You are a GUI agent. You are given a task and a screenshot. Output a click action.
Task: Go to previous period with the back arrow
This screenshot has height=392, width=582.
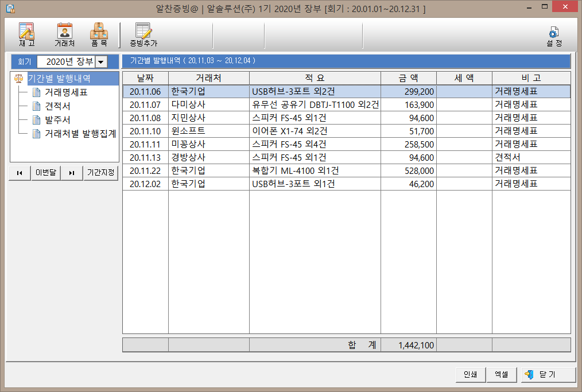click(20, 173)
